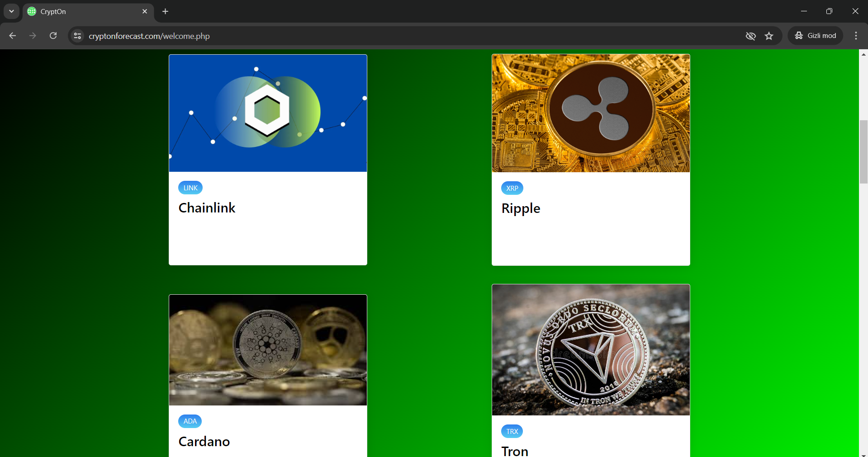Reload the CryptOn page
Viewport: 868px width, 457px height.
pyautogui.click(x=53, y=36)
